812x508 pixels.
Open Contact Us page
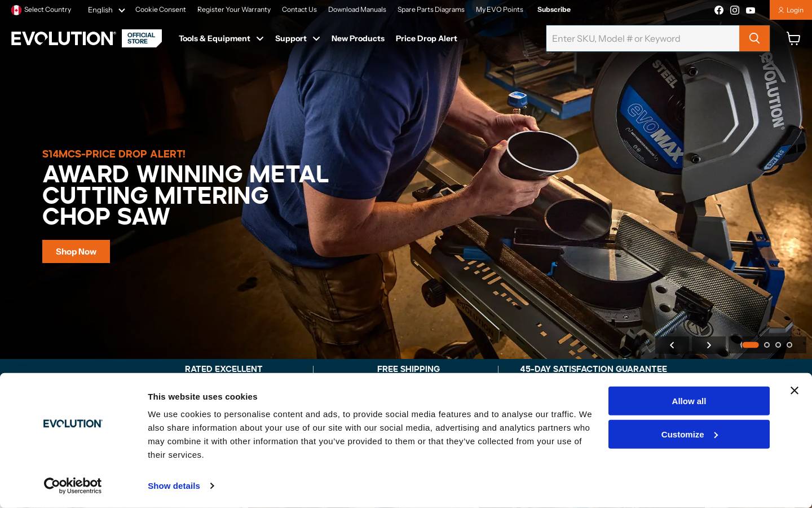[299, 10]
